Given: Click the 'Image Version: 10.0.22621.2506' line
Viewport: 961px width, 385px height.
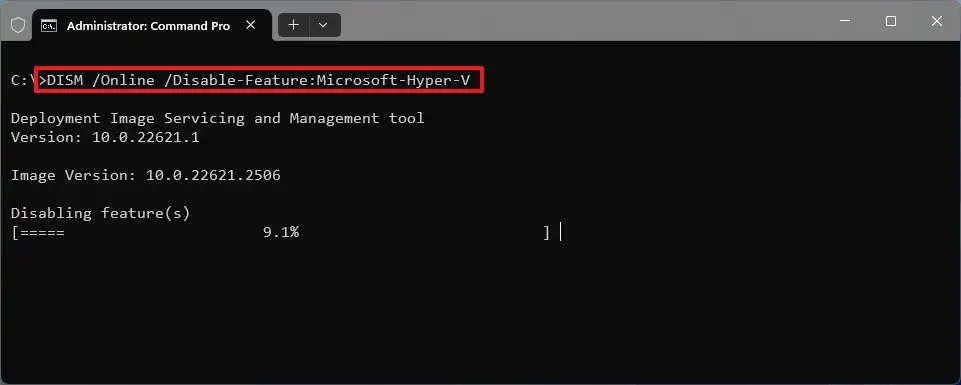Looking at the screenshot, I should (x=146, y=175).
